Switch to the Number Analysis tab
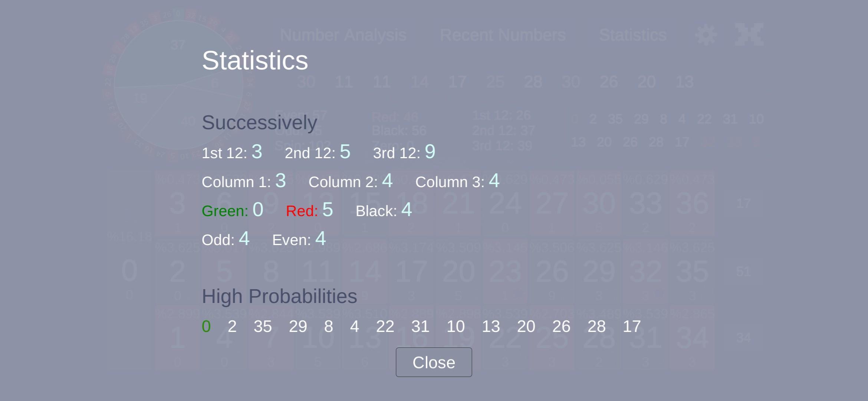The image size is (868, 401). tap(343, 35)
